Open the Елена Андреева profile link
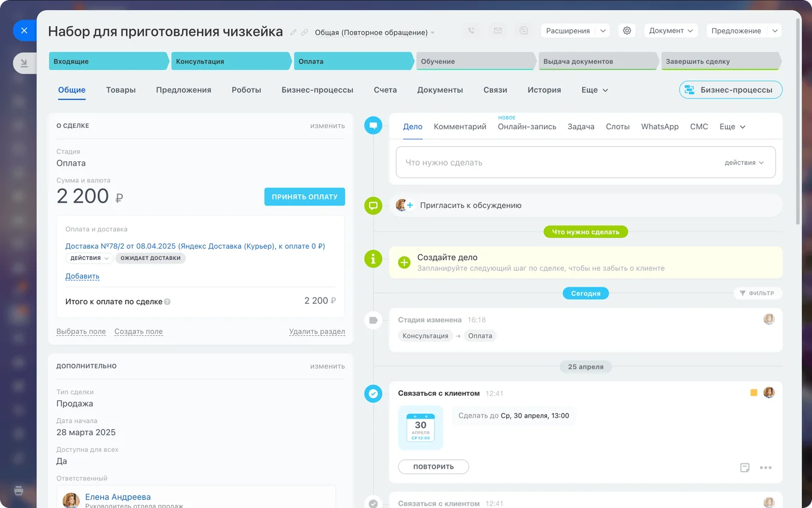This screenshot has width=812, height=508. [x=118, y=497]
